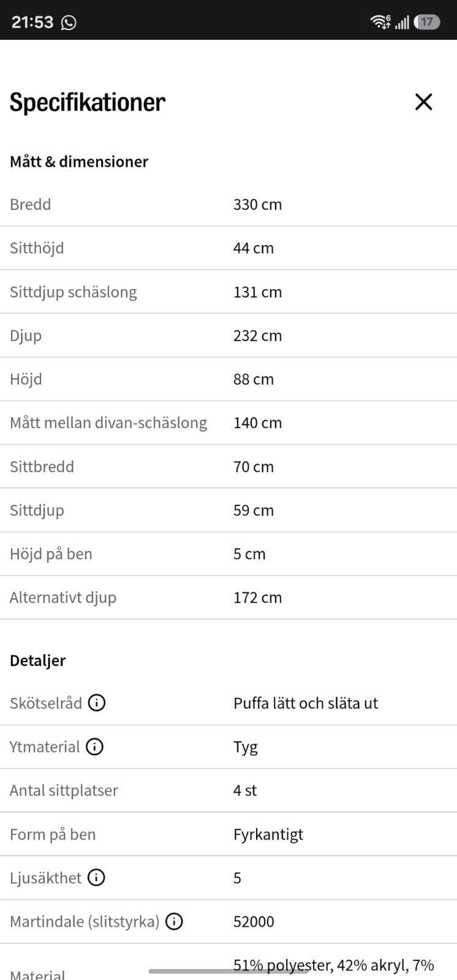This screenshot has height=980, width=457.
Task: Open the Martindale (slitstyrka) info icon
Action: point(174,921)
